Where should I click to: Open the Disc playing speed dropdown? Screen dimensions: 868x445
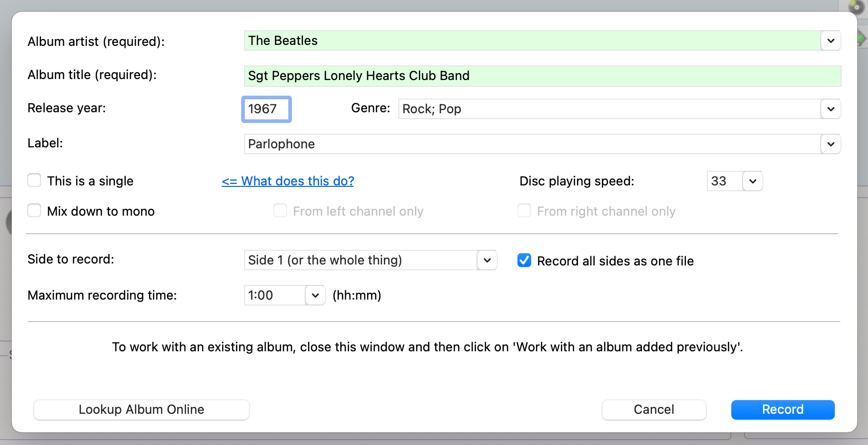click(x=752, y=181)
